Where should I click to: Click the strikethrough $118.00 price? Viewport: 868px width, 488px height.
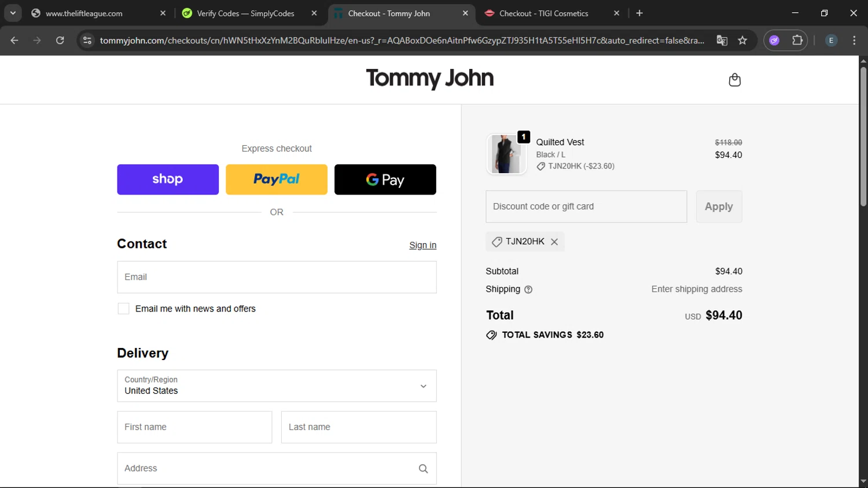pyautogui.click(x=729, y=142)
